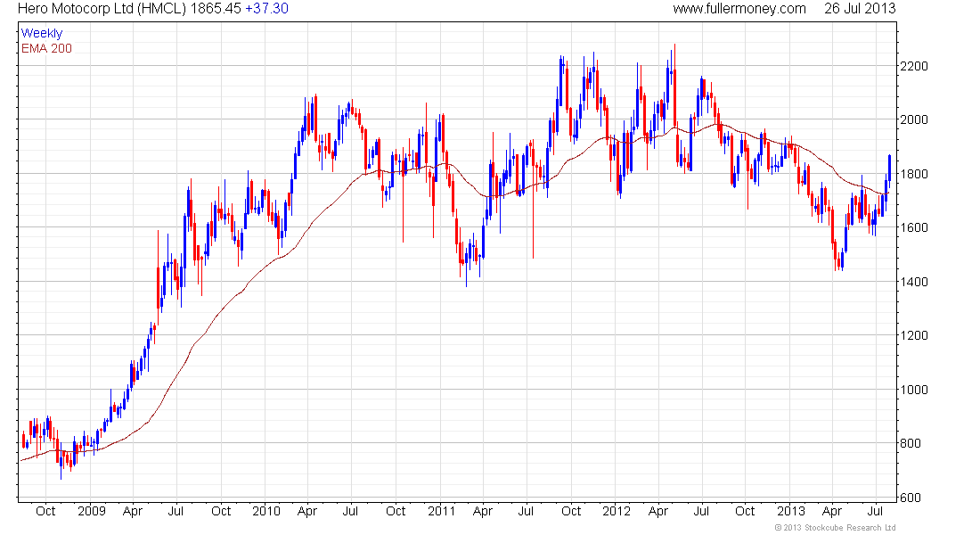Select the 2011 year marker on timeline
This screenshot has width=980, height=535.
coord(442,511)
